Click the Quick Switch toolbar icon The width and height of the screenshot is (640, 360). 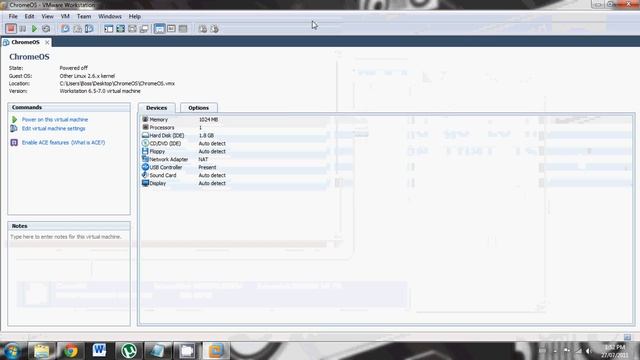click(x=132, y=29)
